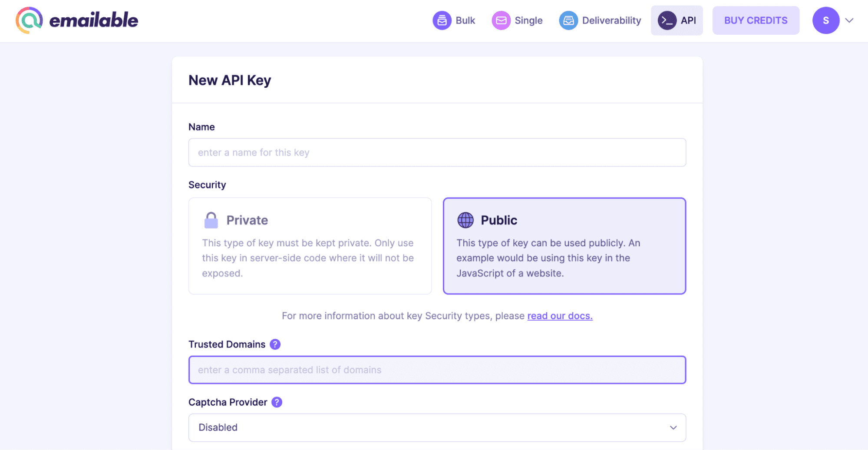The image size is (868, 450).
Task: Click the lock icon on Private card
Action: tap(211, 220)
